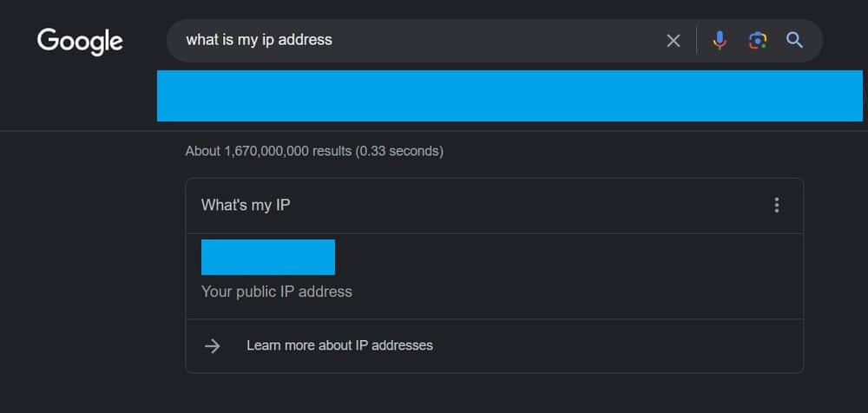
Task: Click the magnifying glass search button
Action: [794, 40]
